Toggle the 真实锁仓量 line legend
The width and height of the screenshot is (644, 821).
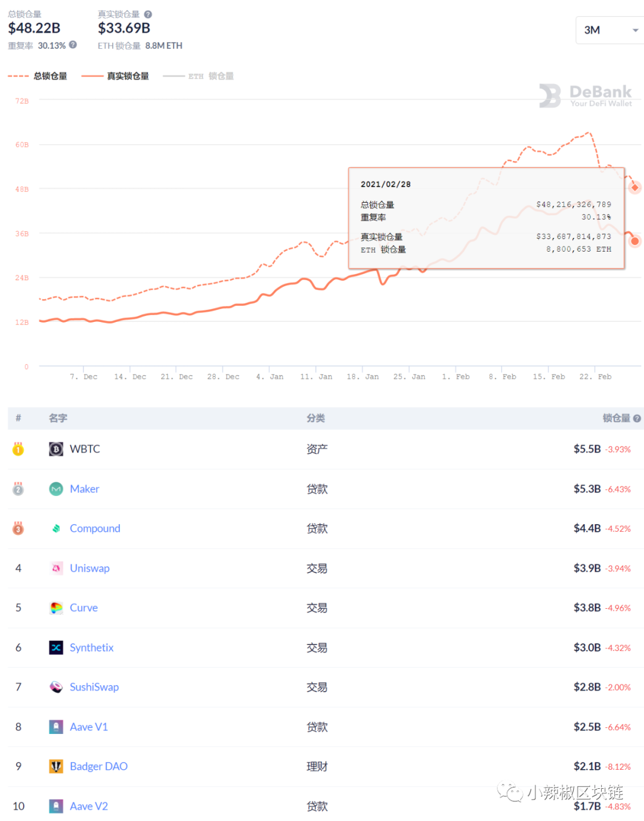pyautogui.click(x=117, y=76)
